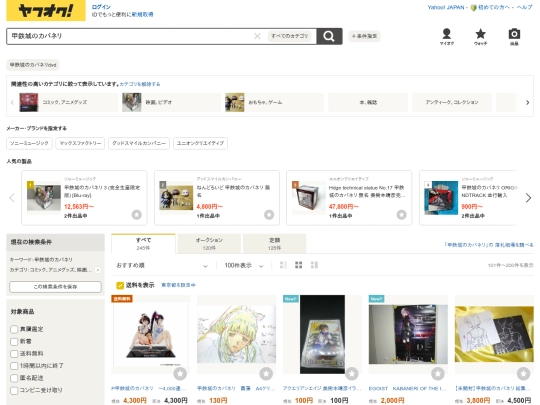Pick the おもちゃ、ゲーム category
The image size is (540, 405).
(274, 102)
